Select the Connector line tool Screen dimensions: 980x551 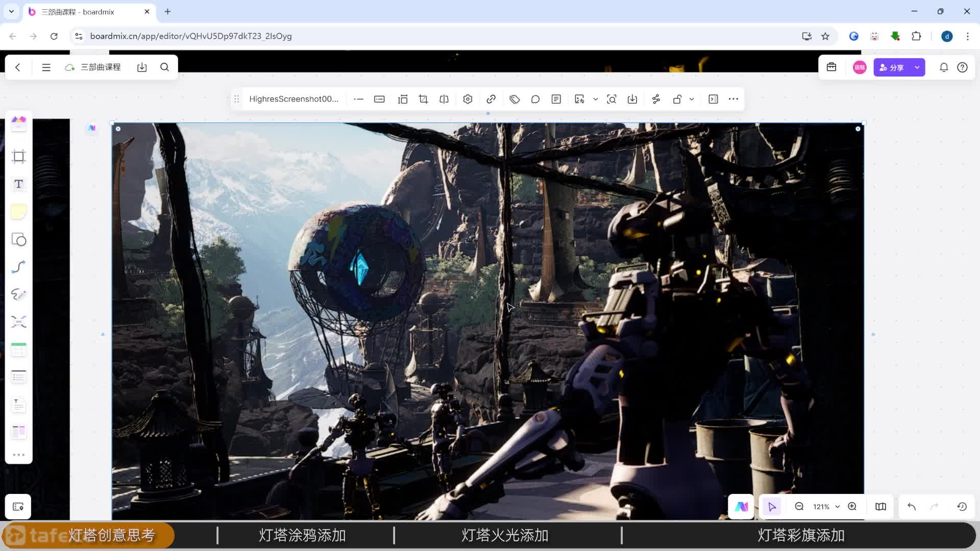[x=19, y=267]
